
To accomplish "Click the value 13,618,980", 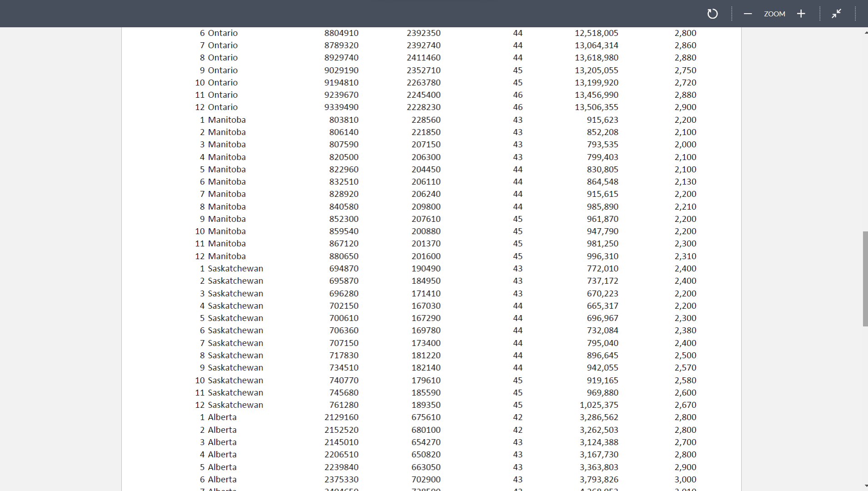I will pyautogui.click(x=596, y=58).
